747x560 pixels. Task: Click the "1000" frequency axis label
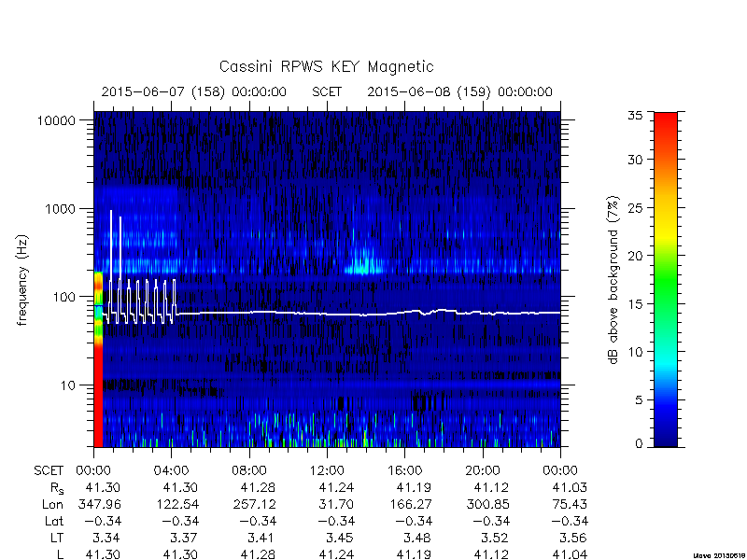click(x=60, y=209)
